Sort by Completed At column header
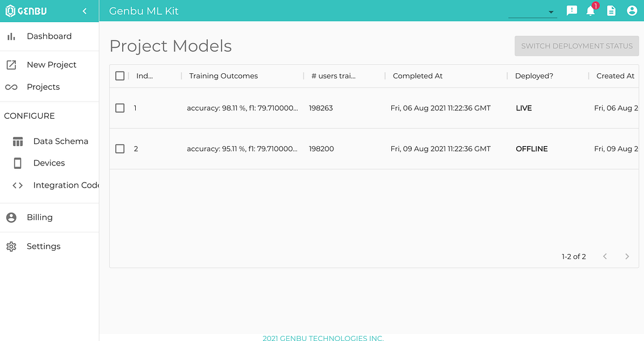The height and width of the screenshot is (341, 644). (x=418, y=76)
